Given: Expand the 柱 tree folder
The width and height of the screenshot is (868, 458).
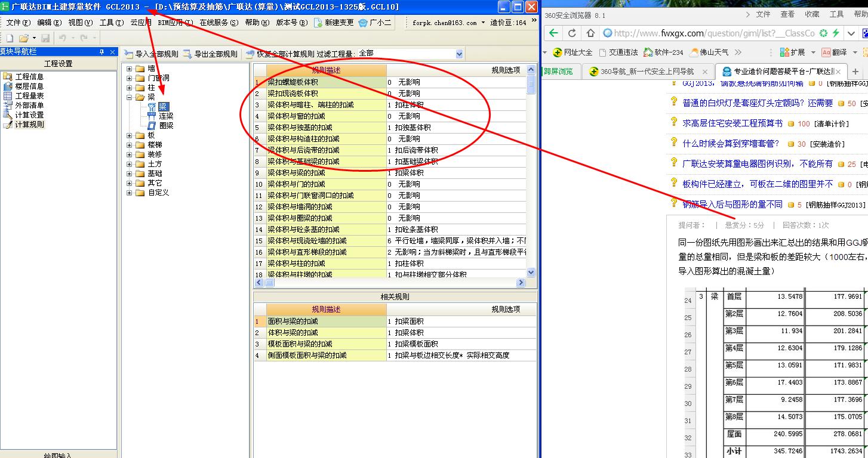Looking at the screenshot, I should pos(129,88).
